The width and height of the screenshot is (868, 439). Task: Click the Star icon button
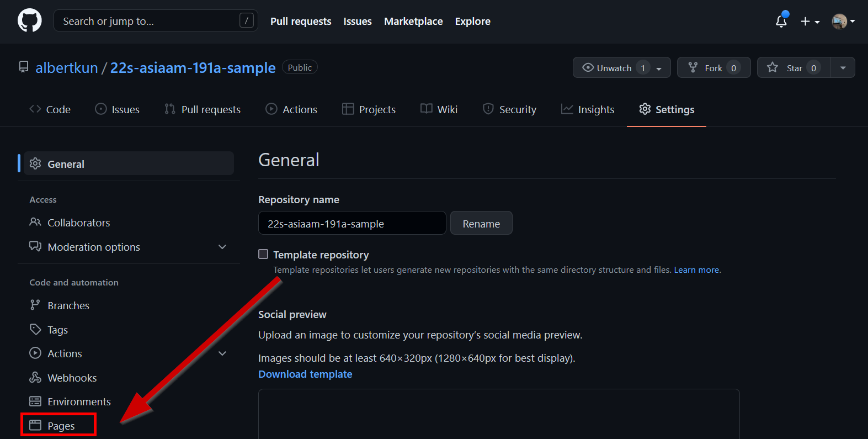(x=794, y=68)
